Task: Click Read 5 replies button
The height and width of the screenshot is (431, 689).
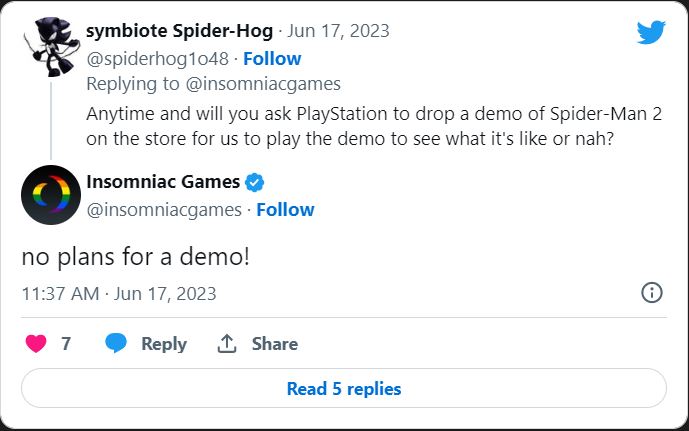Action: [x=344, y=389]
